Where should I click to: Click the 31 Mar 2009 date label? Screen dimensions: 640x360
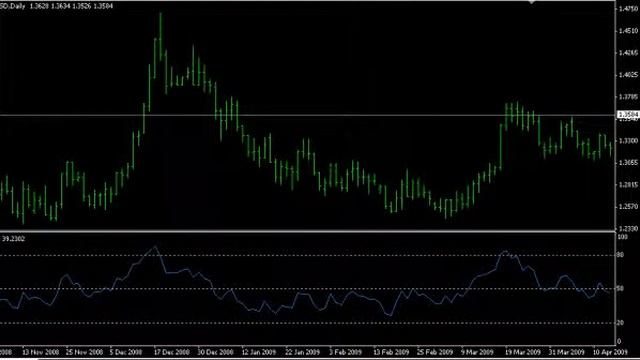point(567,352)
